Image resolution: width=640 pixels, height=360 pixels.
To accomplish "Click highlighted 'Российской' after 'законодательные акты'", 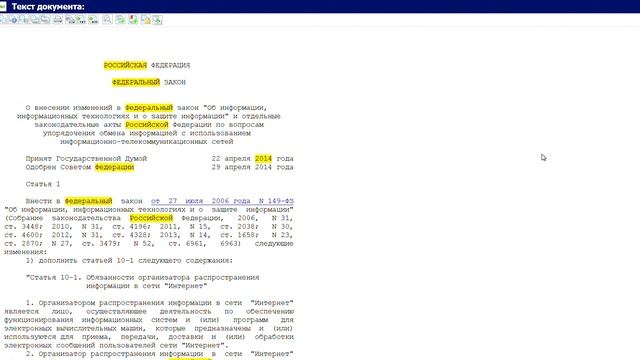I will [x=147, y=124].
